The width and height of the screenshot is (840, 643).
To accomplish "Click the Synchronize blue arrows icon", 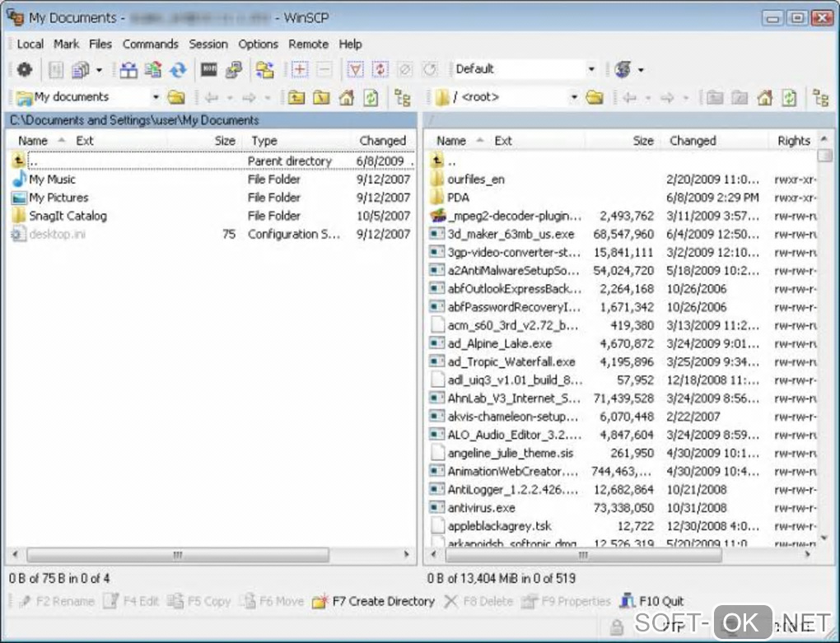I will click(178, 70).
